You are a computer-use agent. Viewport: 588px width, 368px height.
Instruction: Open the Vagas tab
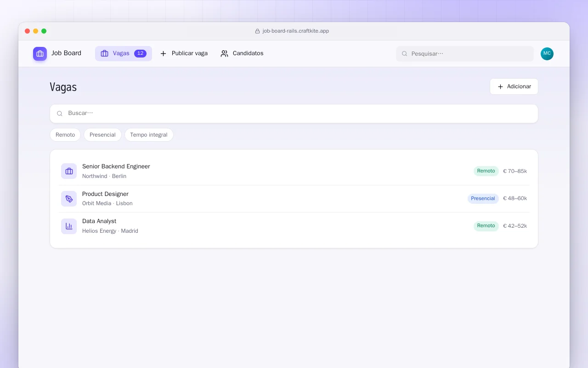coord(124,53)
